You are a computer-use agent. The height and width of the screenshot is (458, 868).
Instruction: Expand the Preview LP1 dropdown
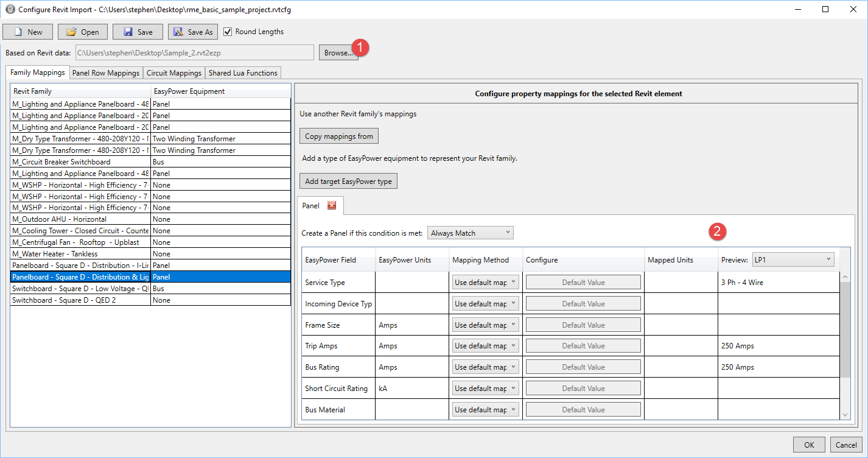[x=793, y=259]
